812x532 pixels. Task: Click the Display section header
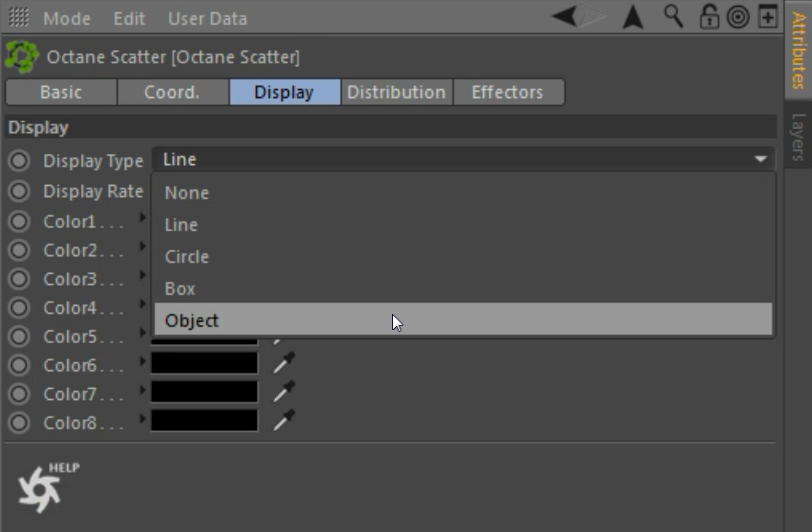[x=390, y=127]
